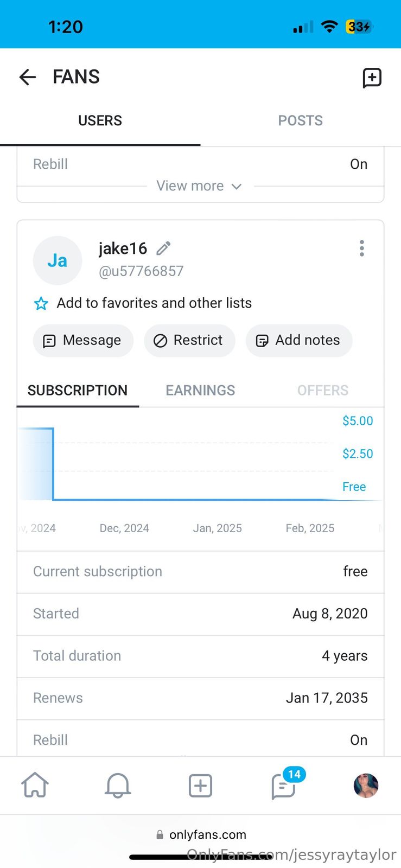Open the three-dot menu for jake16
The image size is (401, 868).
(361, 248)
